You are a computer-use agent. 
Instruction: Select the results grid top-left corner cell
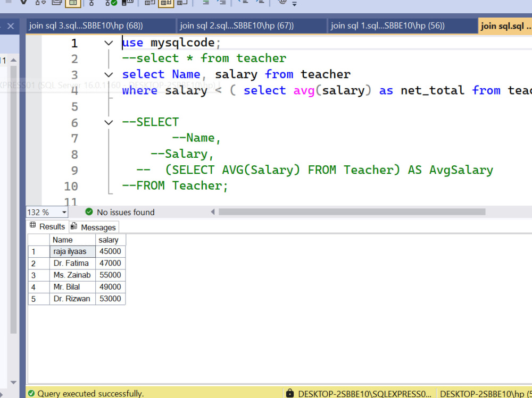pyautogui.click(x=39, y=240)
